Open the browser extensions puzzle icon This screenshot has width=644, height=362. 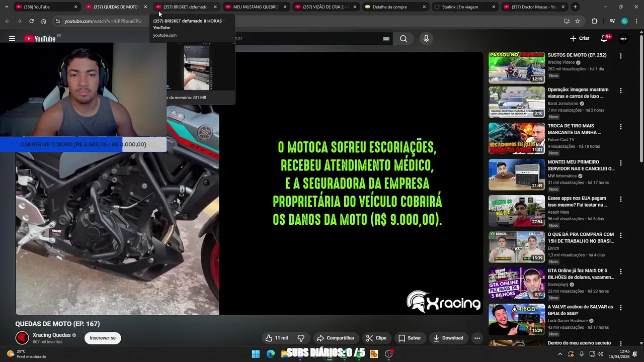[x=594, y=21]
